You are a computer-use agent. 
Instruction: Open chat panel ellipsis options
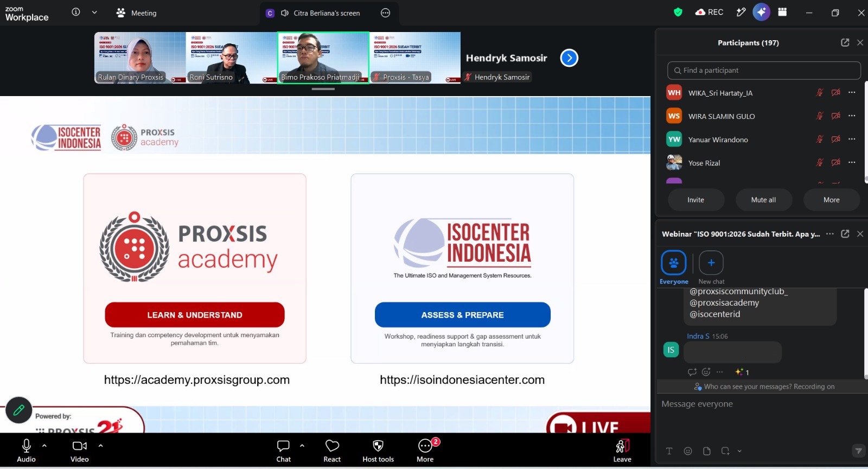coord(830,234)
